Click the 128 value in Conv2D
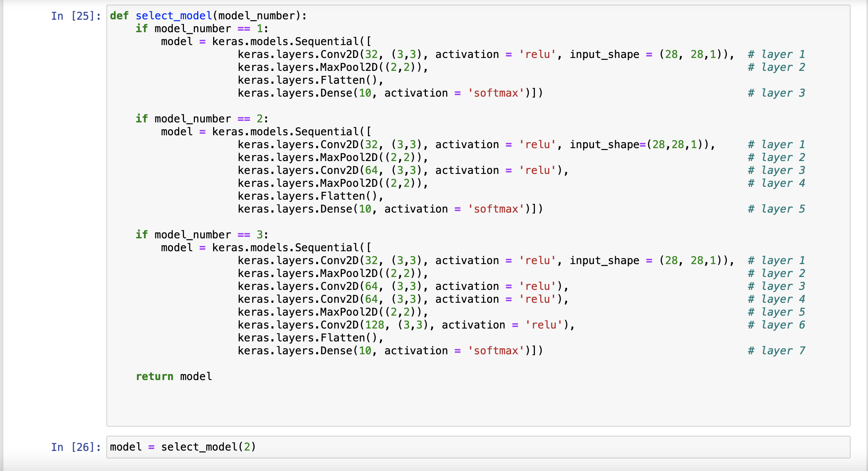 tap(374, 325)
